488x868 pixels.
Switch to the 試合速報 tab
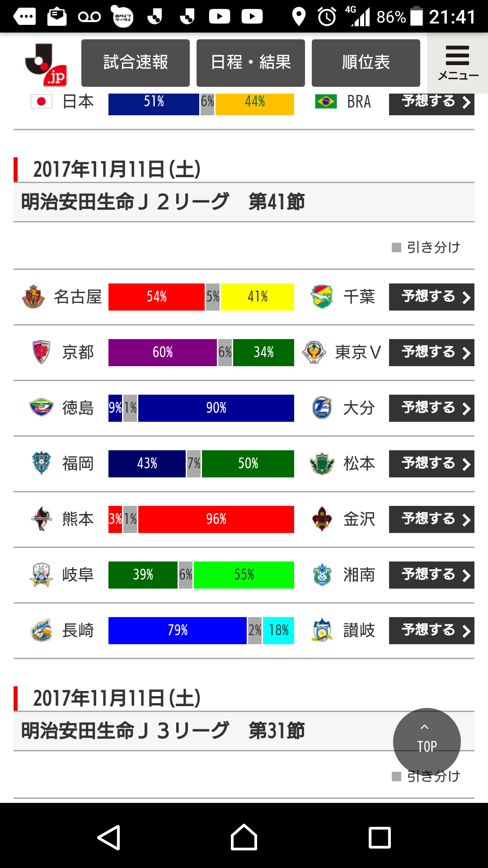pos(136,63)
